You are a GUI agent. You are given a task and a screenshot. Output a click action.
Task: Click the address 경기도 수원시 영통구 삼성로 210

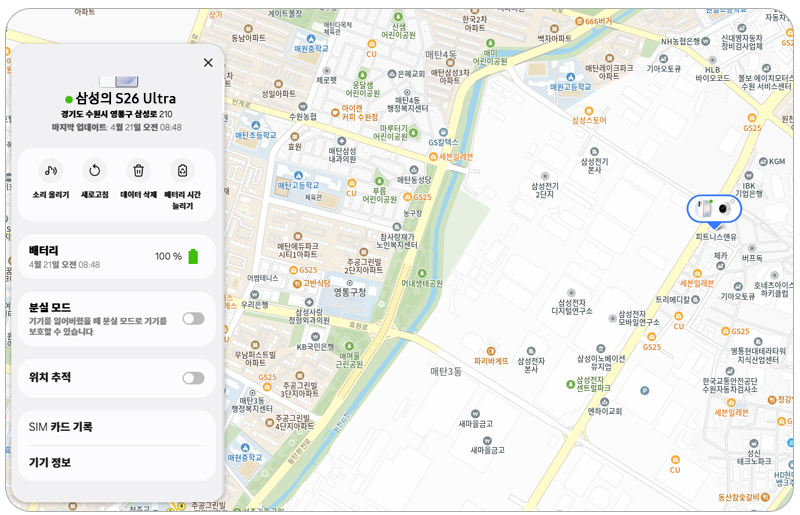(117, 114)
